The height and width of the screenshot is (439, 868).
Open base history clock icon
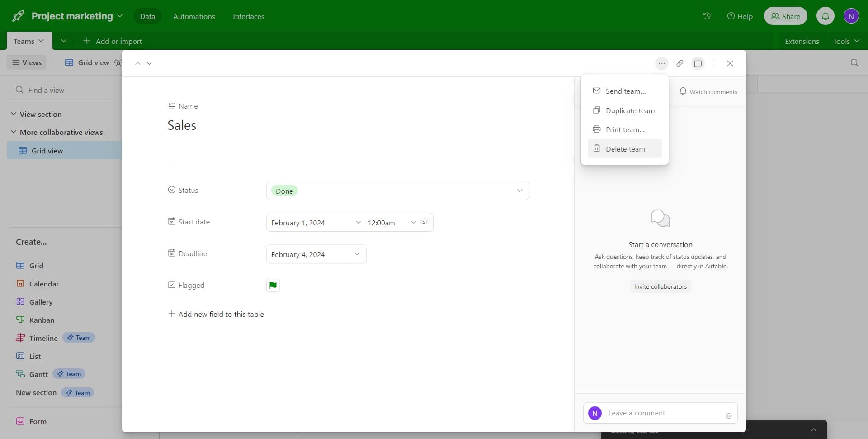click(x=707, y=16)
